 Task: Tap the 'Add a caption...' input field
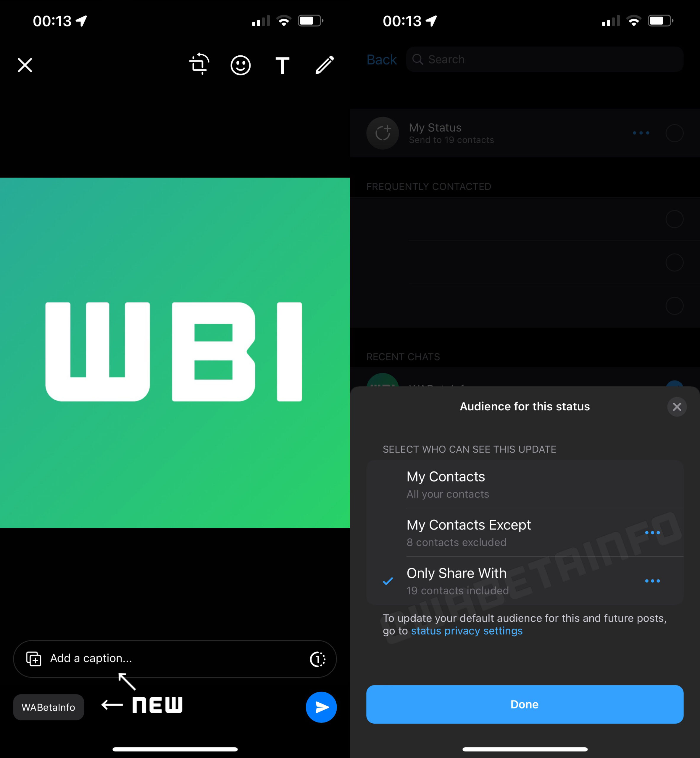(x=174, y=658)
